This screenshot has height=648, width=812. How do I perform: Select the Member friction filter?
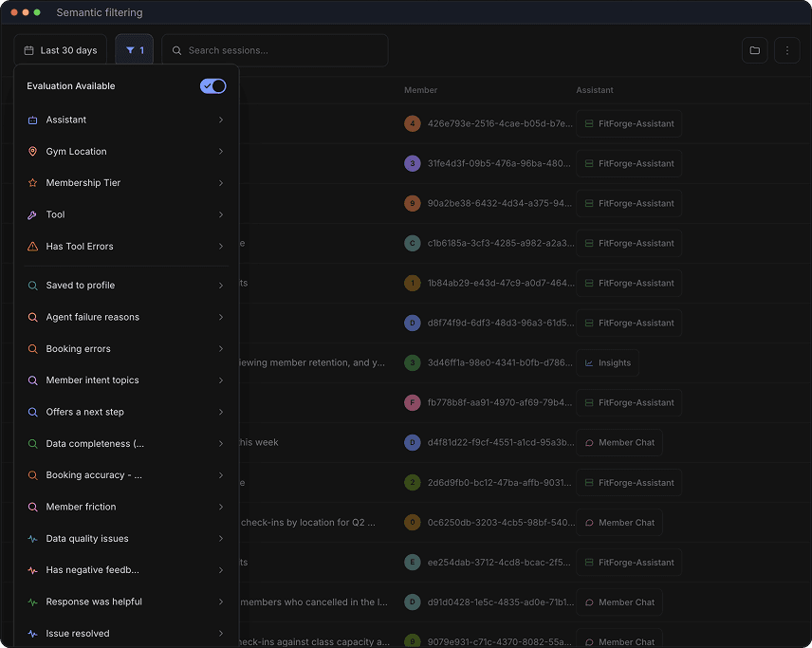point(126,507)
